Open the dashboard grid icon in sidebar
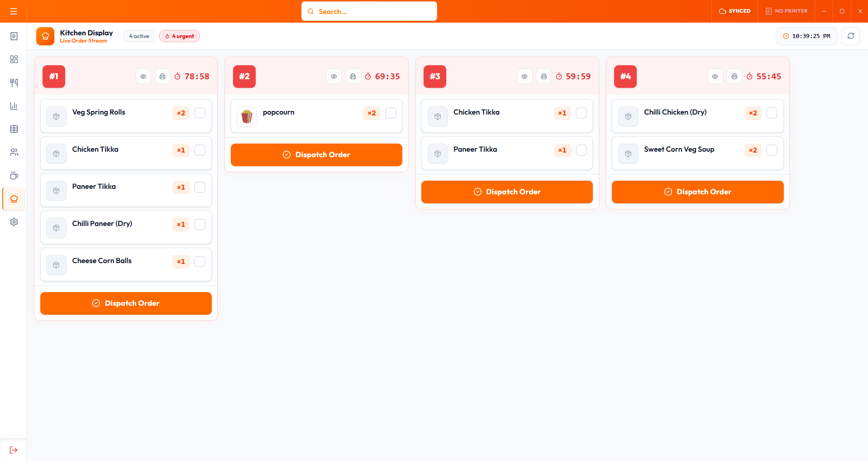The width and height of the screenshot is (868, 461). [x=14, y=59]
